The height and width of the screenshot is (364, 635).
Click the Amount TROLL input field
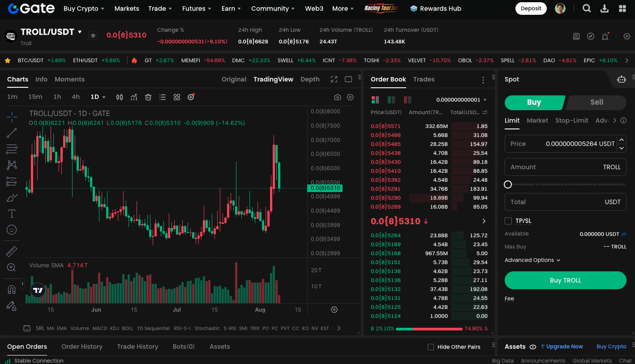(x=565, y=167)
